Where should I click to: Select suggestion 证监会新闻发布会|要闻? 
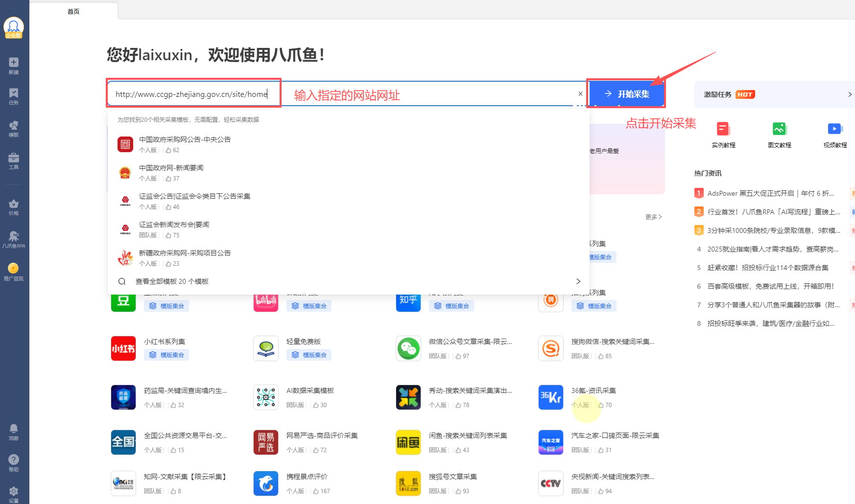[x=348, y=229]
